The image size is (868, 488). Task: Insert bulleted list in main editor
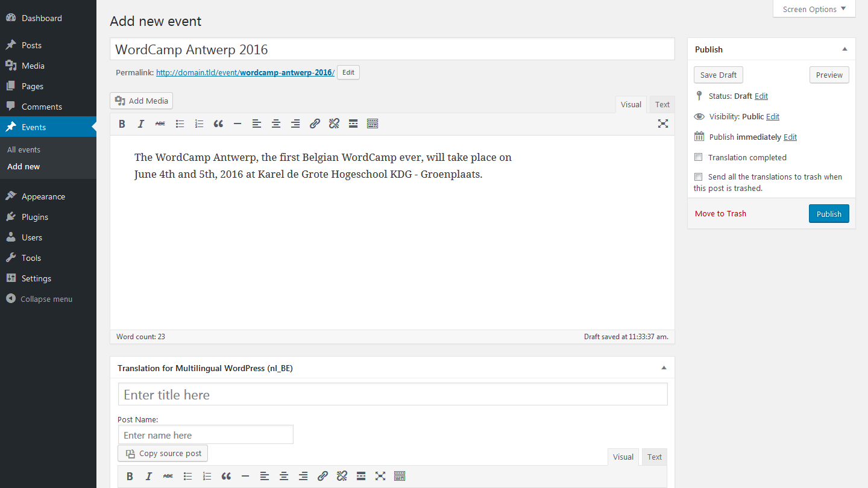[x=180, y=124]
